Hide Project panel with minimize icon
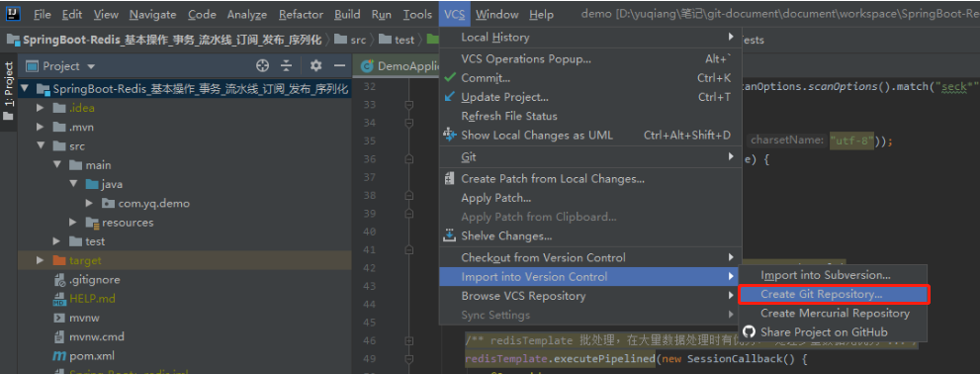This screenshot has height=374, width=980. point(339,65)
